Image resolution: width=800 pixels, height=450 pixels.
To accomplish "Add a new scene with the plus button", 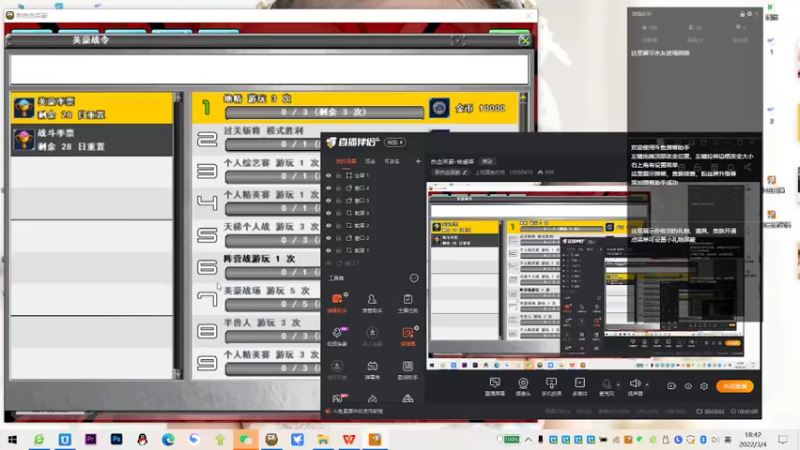I will (x=418, y=161).
